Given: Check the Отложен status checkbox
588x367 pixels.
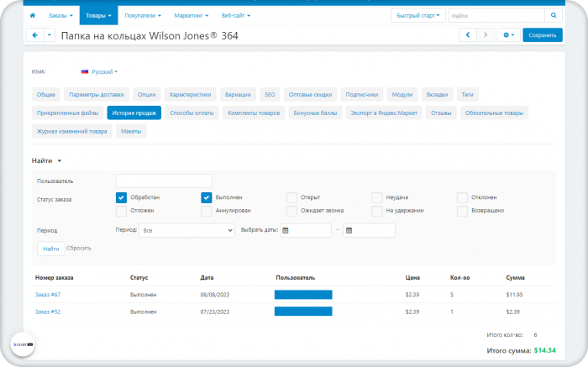Looking at the screenshot, I should point(121,211).
